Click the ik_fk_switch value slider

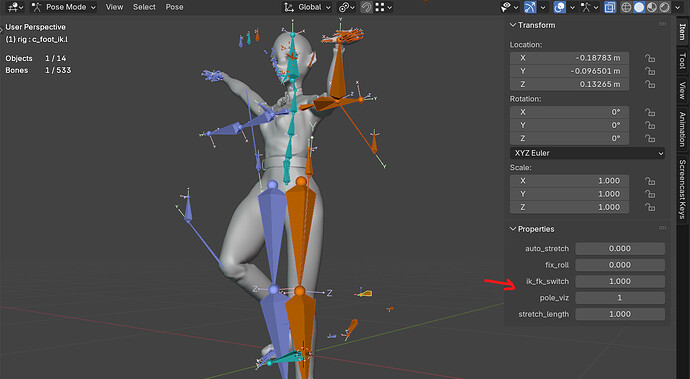point(620,281)
